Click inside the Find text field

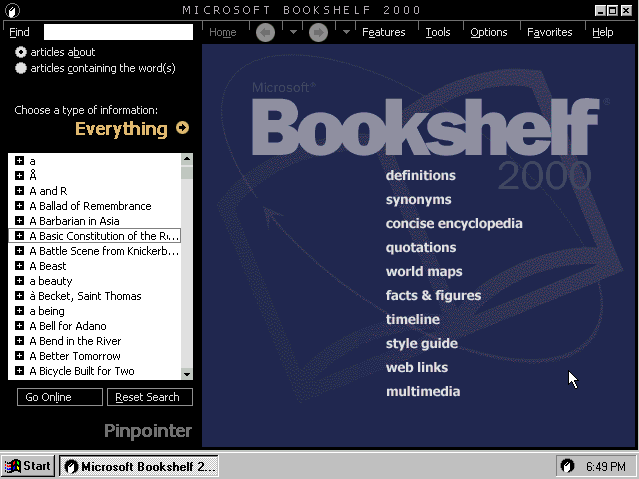tap(118, 32)
